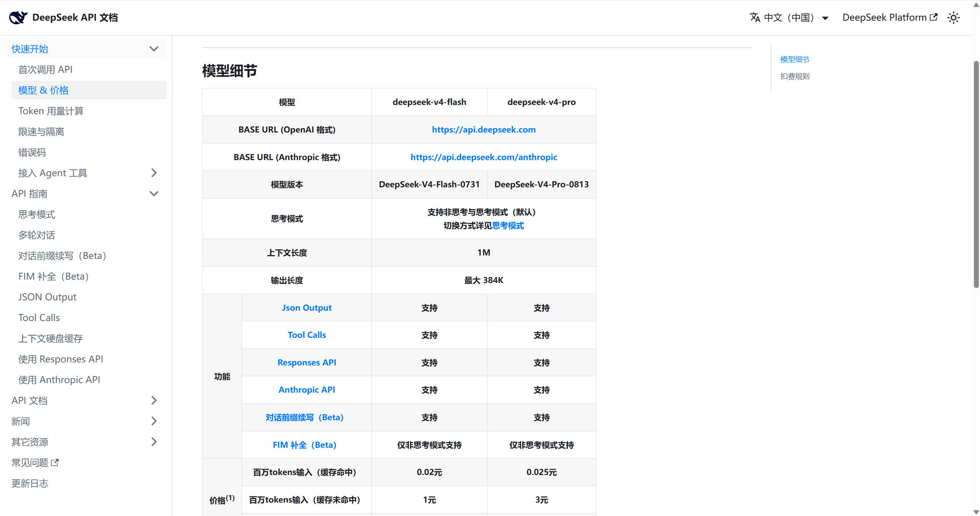Click the 0.025元 price cell

point(542,472)
